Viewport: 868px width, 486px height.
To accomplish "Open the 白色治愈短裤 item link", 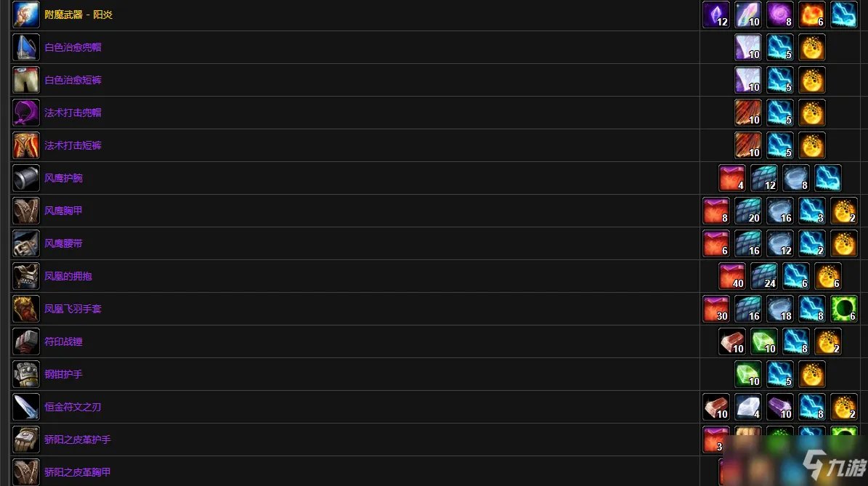I will [x=73, y=80].
